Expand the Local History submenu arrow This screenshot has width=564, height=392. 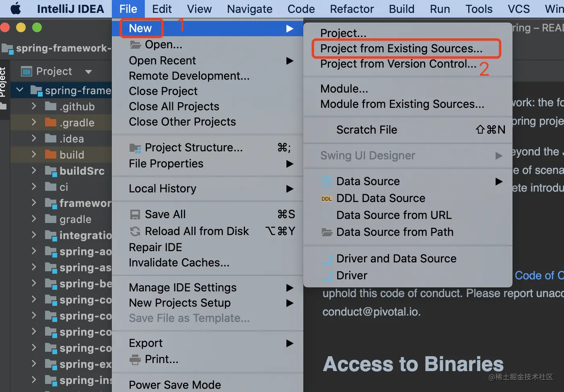point(290,188)
